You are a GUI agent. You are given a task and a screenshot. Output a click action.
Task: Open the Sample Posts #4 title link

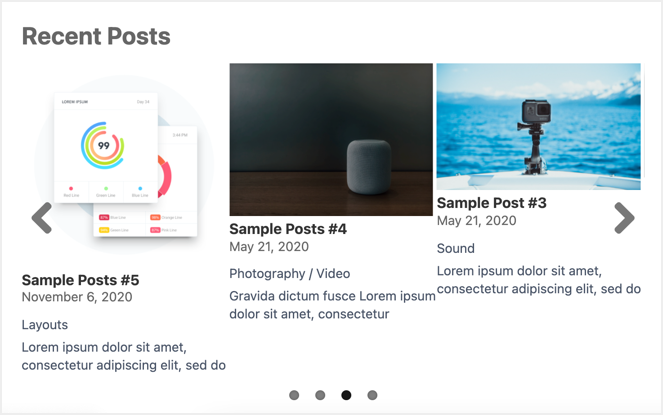click(288, 229)
